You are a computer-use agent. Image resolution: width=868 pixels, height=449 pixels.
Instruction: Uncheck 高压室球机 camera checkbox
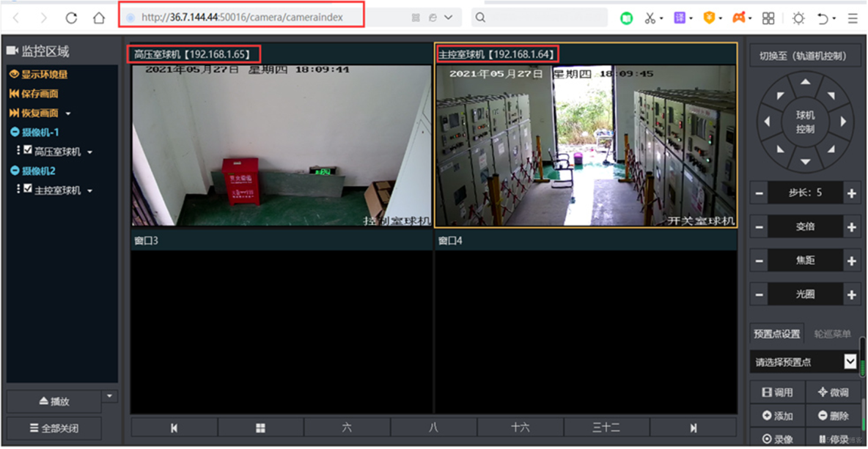28,150
